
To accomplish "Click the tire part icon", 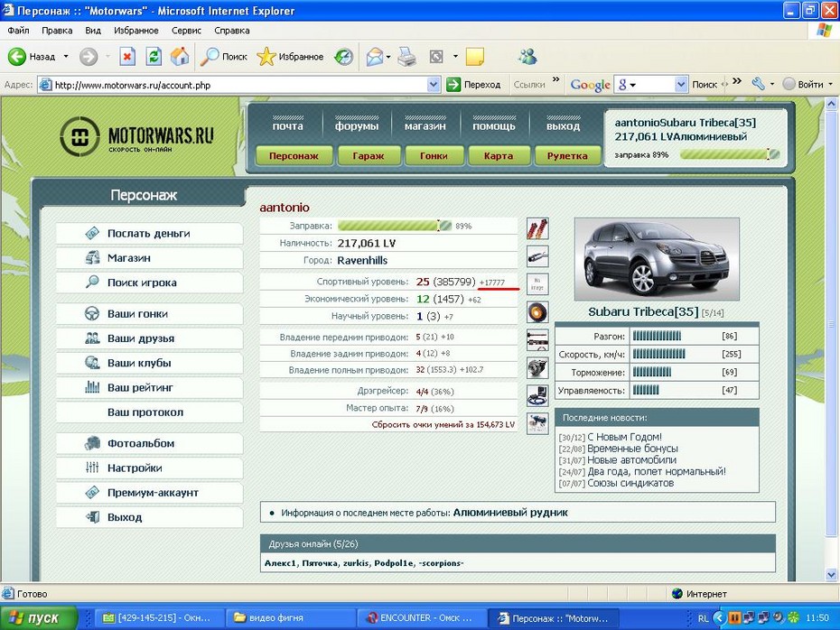I will [537, 312].
